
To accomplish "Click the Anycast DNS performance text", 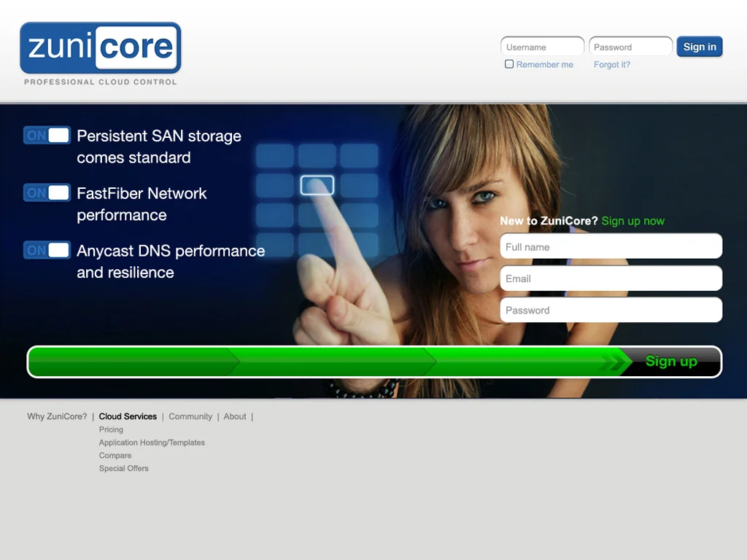I will pos(171,262).
